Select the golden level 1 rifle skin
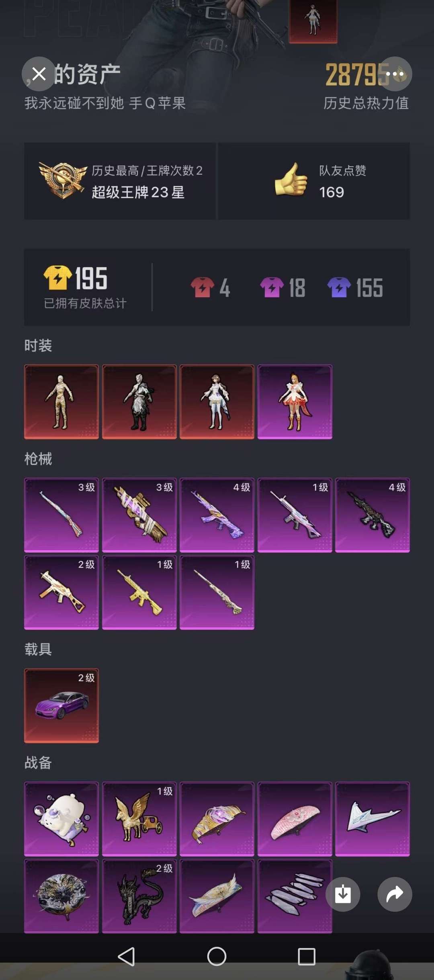This screenshot has width=434, height=980. (x=139, y=592)
